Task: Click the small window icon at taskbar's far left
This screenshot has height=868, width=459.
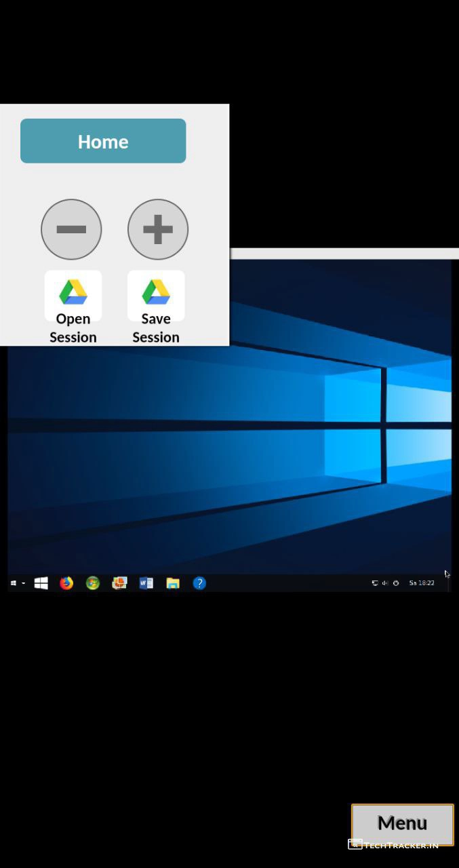Action: coord(14,583)
